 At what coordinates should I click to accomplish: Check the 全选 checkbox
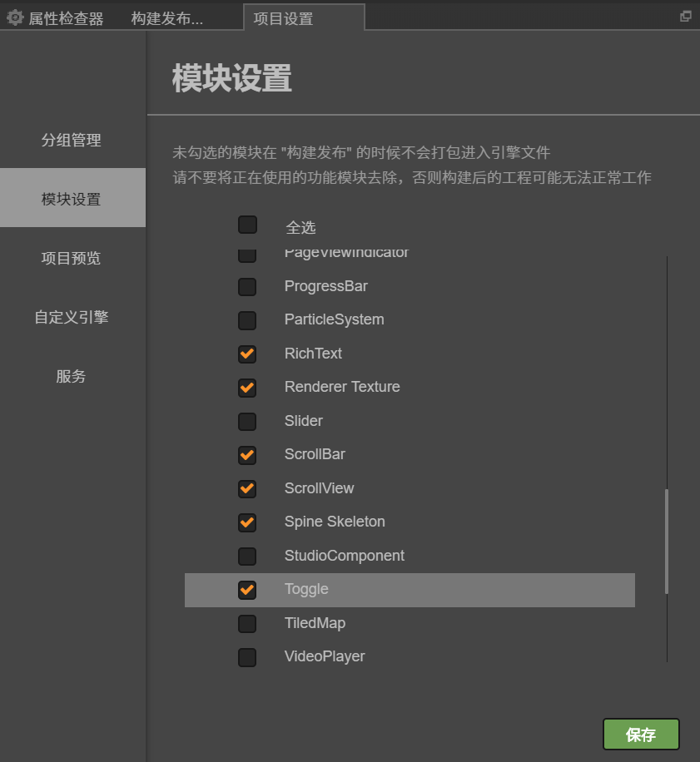pyautogui.click(x=247, y=225)
